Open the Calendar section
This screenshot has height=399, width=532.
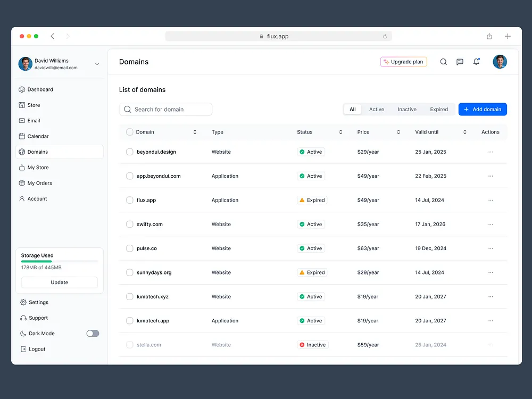(38, 136)
